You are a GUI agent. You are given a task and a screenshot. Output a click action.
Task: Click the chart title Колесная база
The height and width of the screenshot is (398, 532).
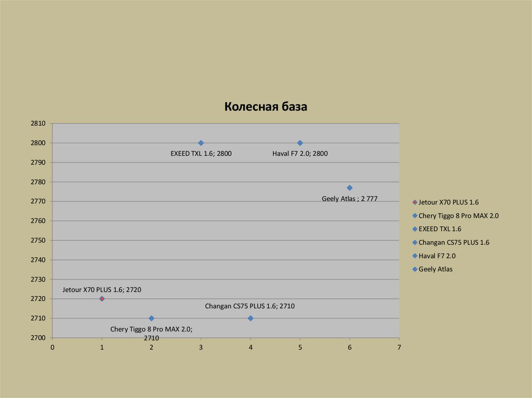coord(265,106)
